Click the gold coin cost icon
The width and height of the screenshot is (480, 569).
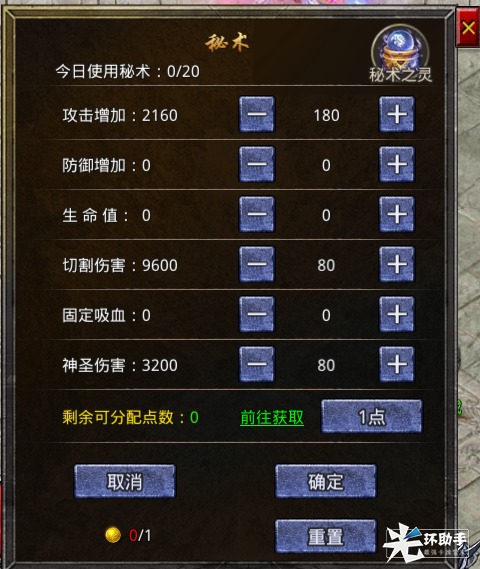[x=113, y=535]
